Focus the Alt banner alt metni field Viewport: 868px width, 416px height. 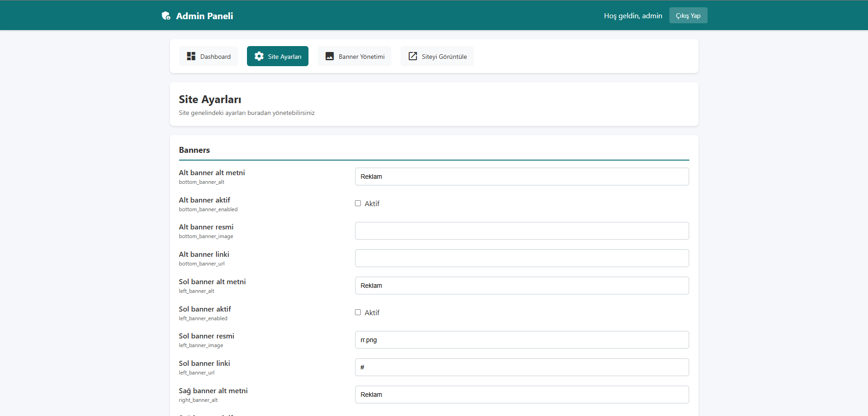[x=522, y=177]
